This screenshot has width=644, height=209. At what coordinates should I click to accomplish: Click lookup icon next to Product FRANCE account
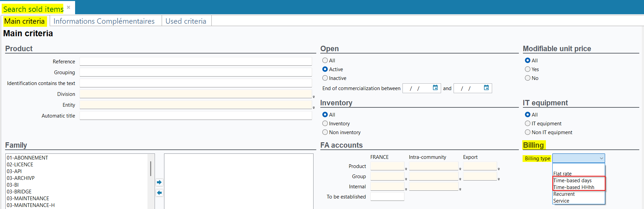tap(406, 169)
